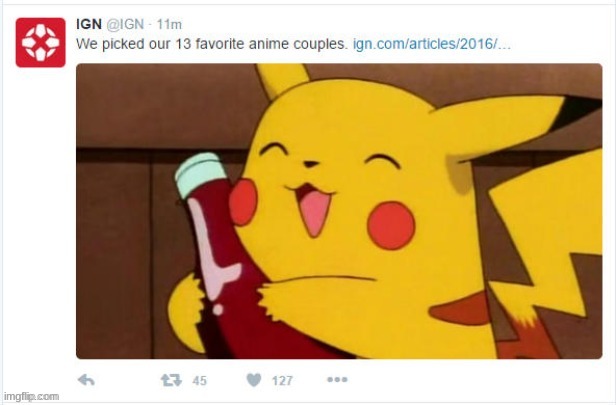
Task: Click the reply arrow icon
Action: [86, 380]
